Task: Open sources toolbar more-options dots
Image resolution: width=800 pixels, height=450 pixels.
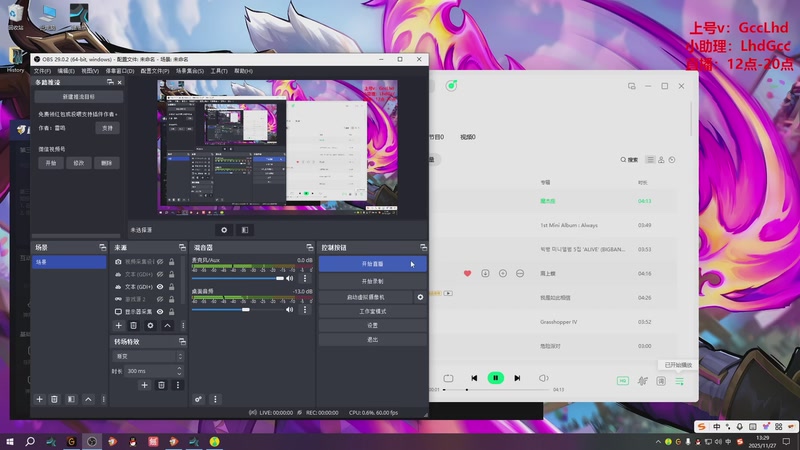Action: (x=183, y=326)
